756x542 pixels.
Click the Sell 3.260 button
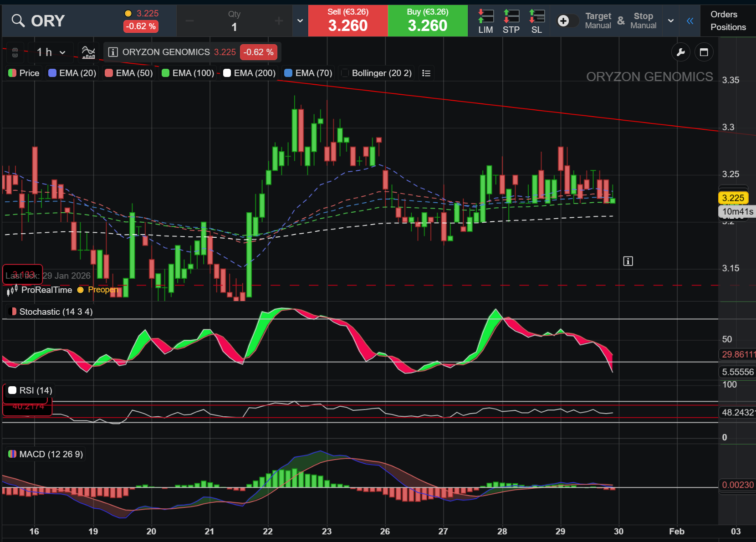(348, 21)
